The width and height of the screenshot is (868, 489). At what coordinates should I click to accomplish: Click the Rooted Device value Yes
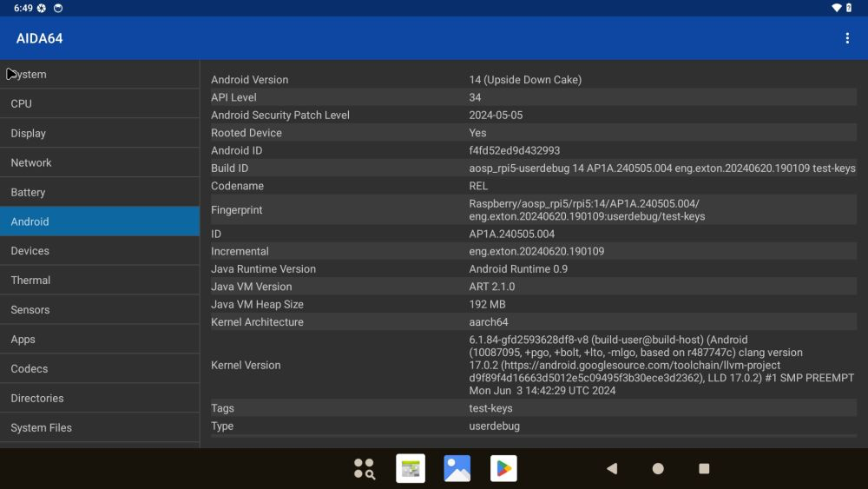tap(477, 133)
